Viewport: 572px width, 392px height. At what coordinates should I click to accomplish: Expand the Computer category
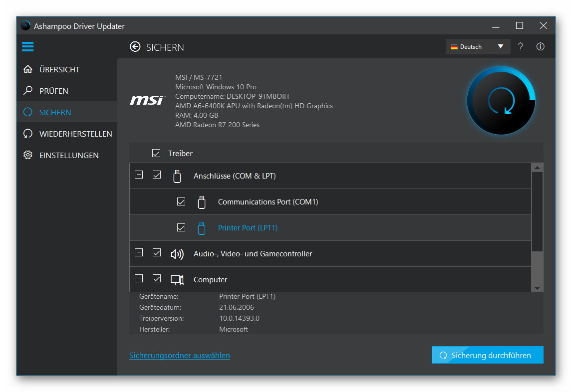tap(139, 278)
